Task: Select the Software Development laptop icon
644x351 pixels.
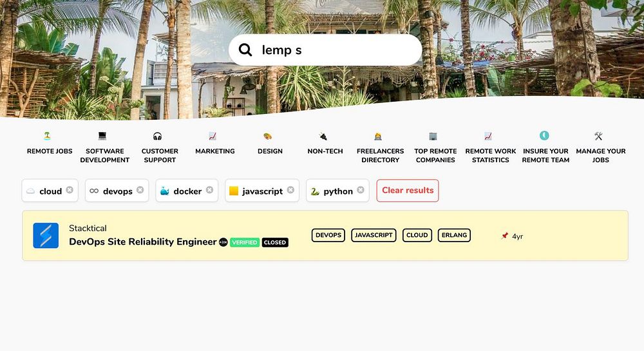Action: click(x=102, y=135)
